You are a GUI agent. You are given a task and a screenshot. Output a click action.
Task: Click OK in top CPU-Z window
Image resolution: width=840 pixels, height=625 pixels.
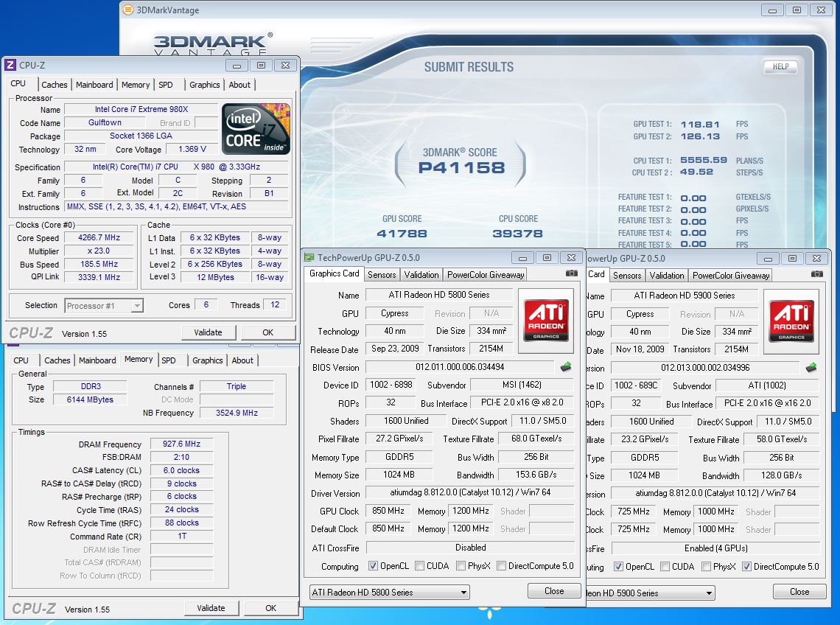tap(268, 332)
